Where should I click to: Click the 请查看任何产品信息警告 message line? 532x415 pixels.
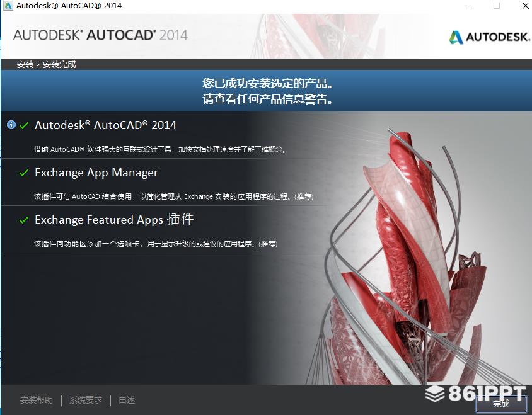[267, 99]
